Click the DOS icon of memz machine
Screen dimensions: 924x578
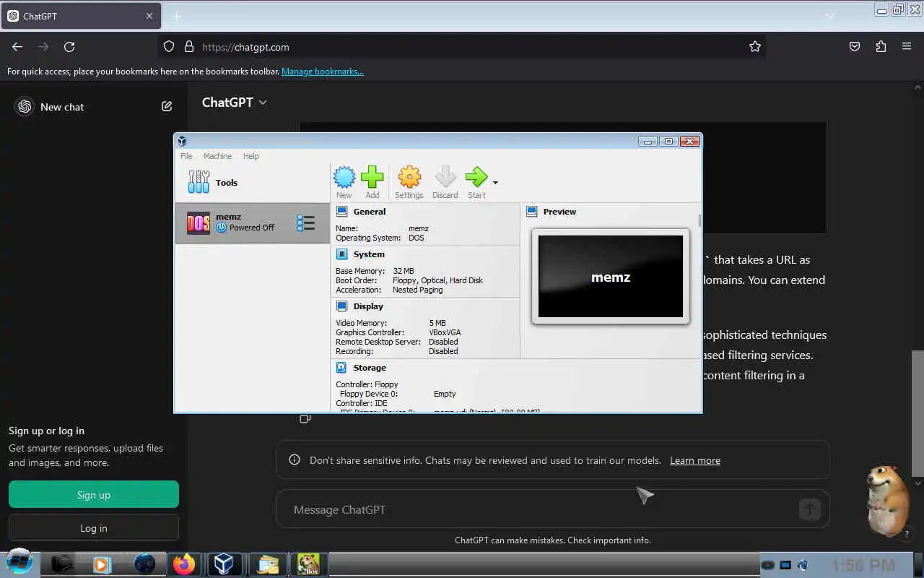pos(199,223)
